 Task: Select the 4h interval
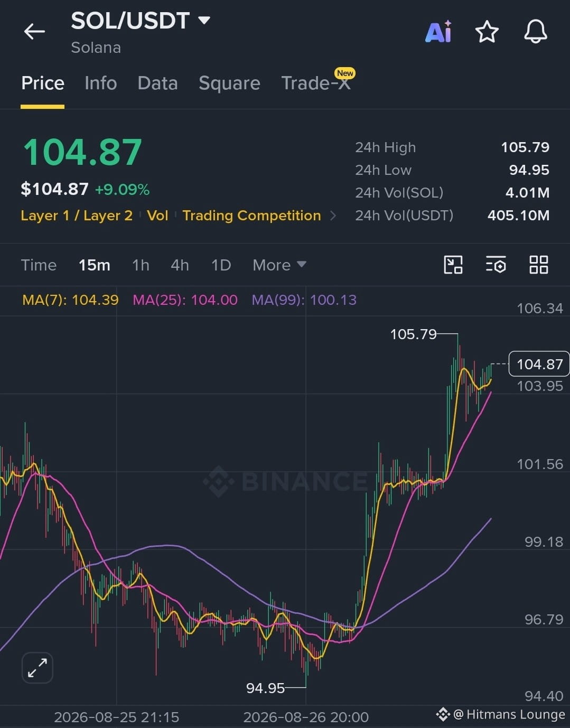(x=180, y=265)
